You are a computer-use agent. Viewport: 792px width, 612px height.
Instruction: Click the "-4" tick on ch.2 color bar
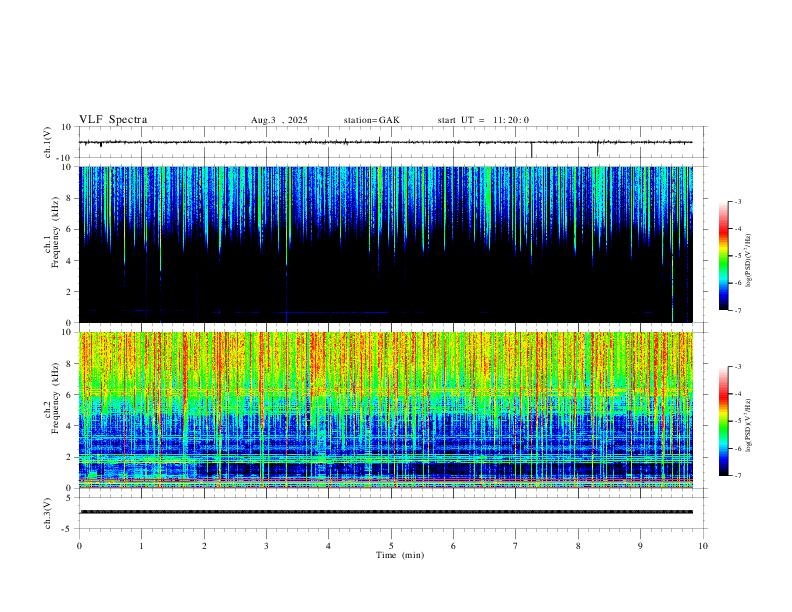point(737,394)
